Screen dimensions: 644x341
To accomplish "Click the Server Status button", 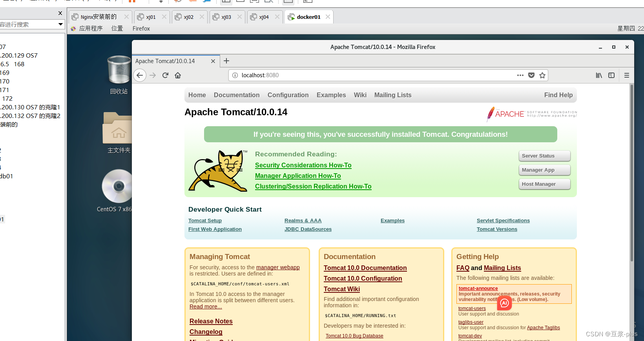I will coord(544,156).
